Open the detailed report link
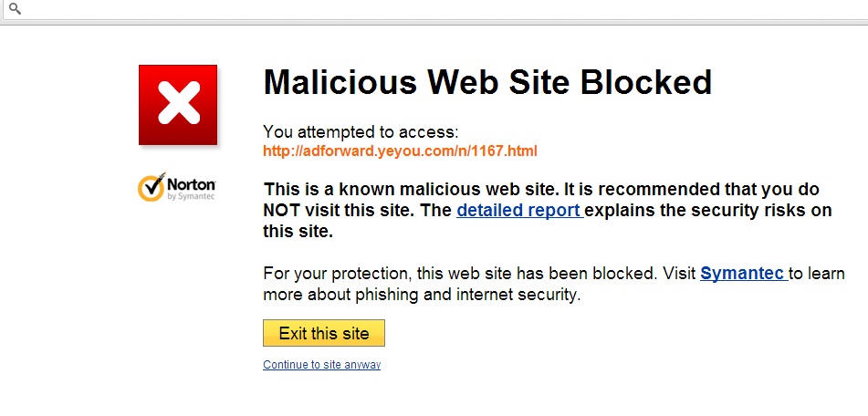The image size is (868, 416). click(x=520, y=210)
